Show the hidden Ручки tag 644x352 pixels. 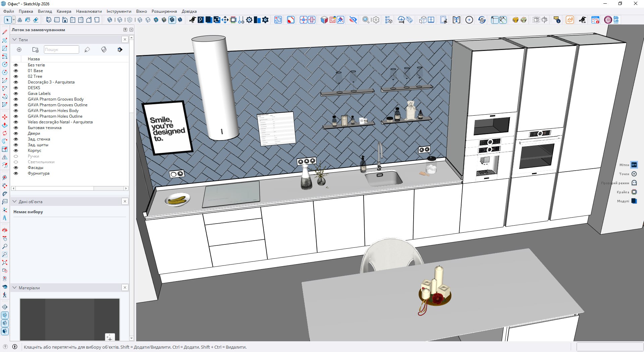16,156
